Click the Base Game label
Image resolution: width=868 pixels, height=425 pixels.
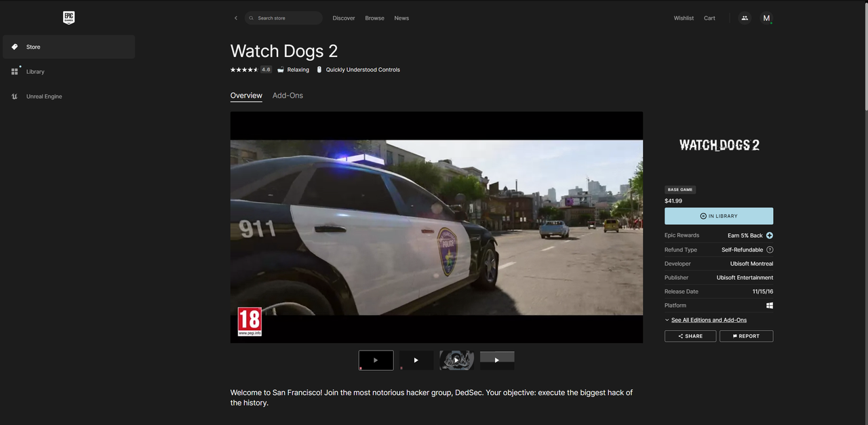pyautogui.click(x=680, y=190)
